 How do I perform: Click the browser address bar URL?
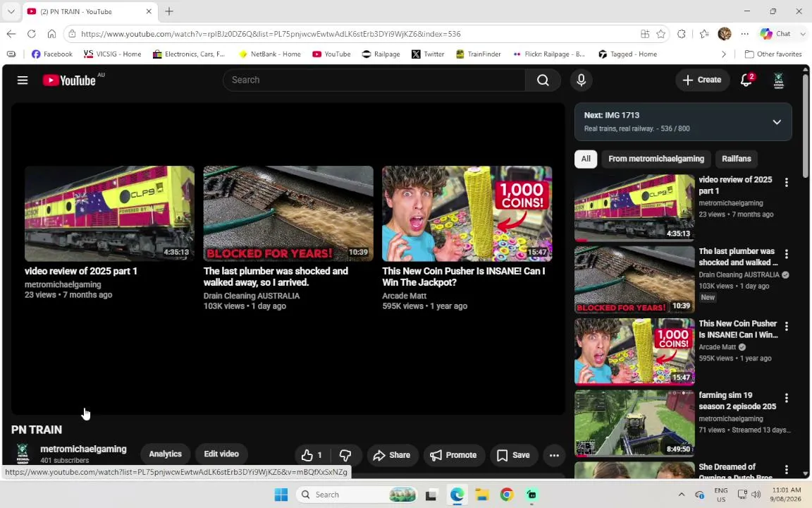point(271,34)
